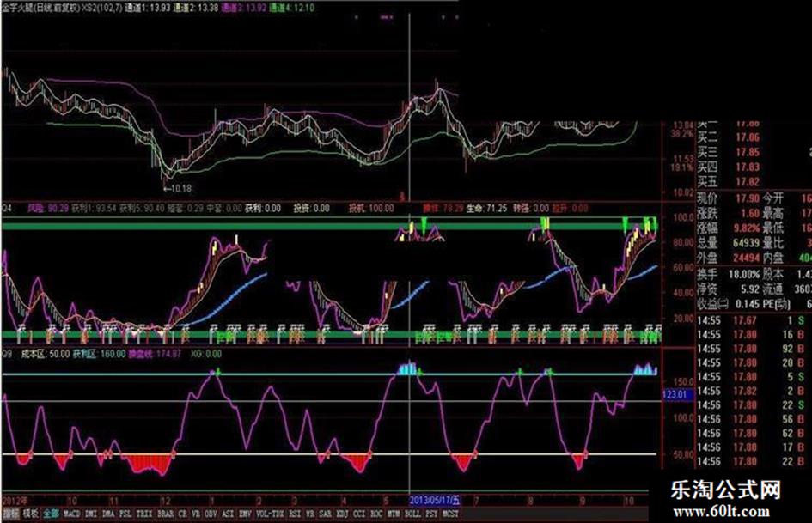This screenshot has width=812, height=523.
Task: Click the 14:55 trade price 17.82
Action: coord(745,391)
